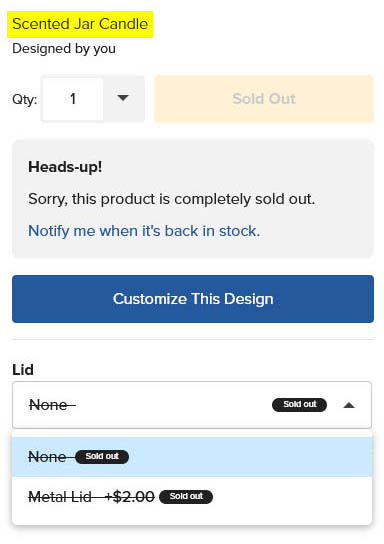Collapse the Lid dropdown with the up arrow
This screenshot has width=384, height=544.
coord(349,405)
